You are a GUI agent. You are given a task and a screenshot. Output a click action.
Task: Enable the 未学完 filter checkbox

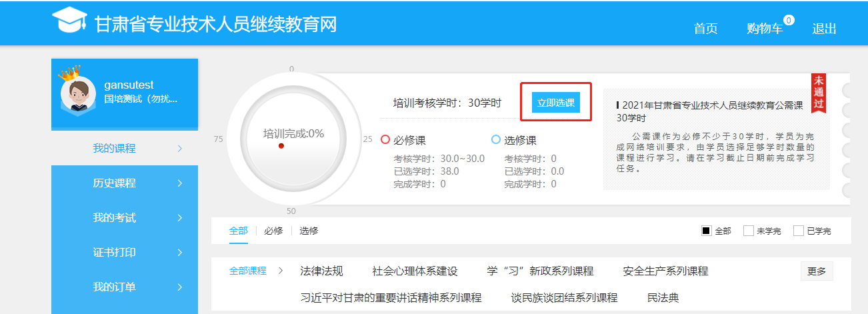pos(749,231)
